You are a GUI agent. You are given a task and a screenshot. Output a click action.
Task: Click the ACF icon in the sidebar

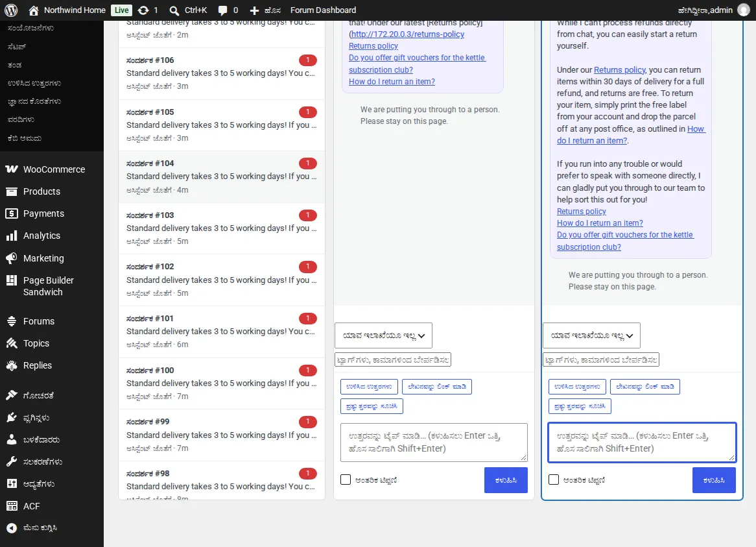pyautogui.click(x=12, y=506)
